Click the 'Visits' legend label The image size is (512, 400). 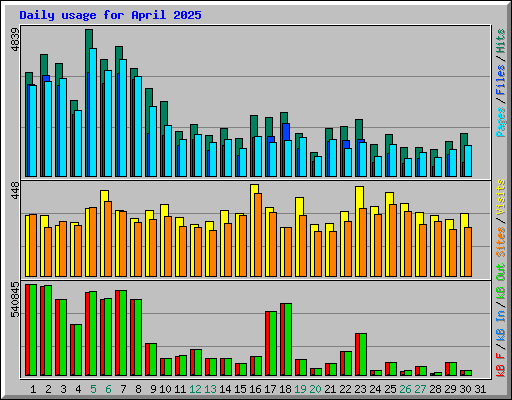click(x=500, y=197)
